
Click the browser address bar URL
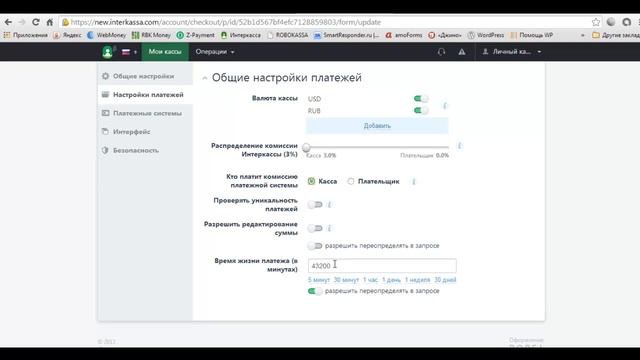(x=226, y=22)
